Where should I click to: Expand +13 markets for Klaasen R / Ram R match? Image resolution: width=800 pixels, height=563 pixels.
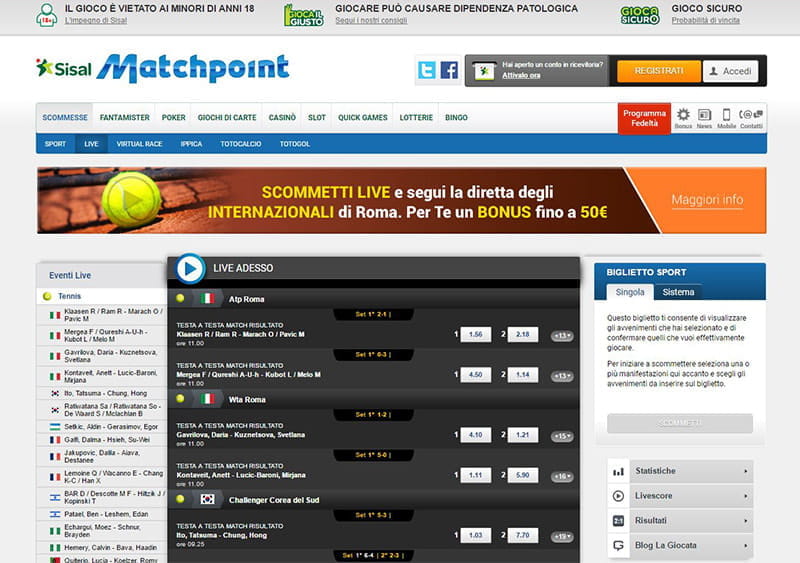tap(562, 335)
